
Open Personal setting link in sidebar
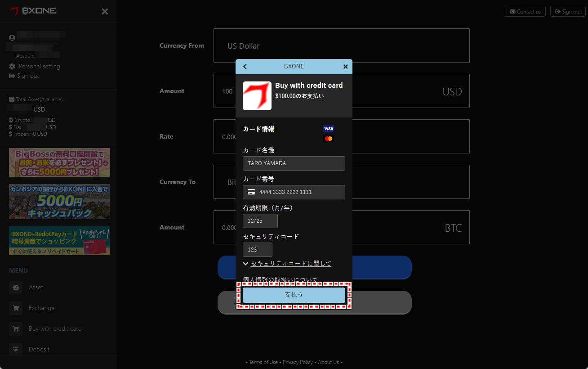coord(39,67)
